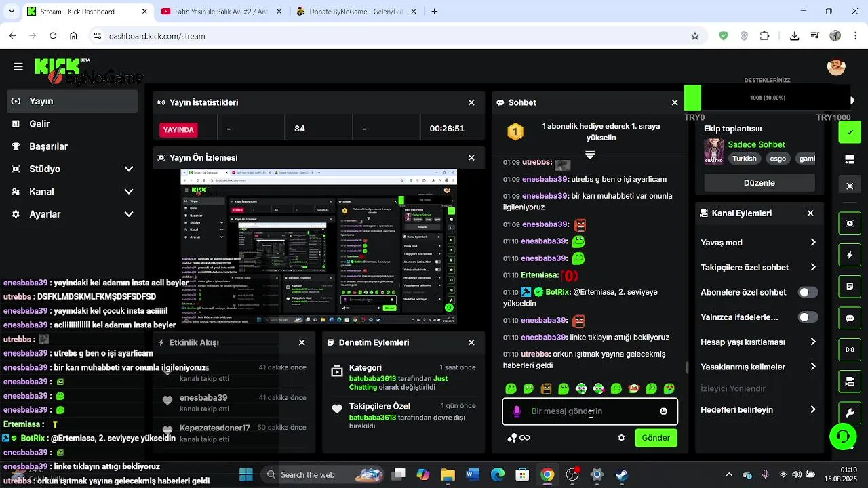Collapse the pinned gift banner arrow in chat
This screenshot has height=488, width=868.
[590, 155]
